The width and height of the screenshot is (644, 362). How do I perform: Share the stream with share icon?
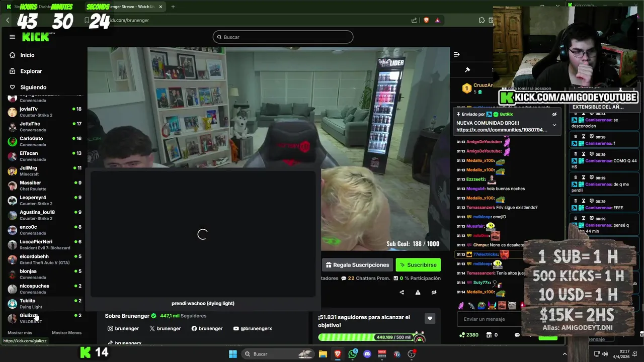pyautogui.click(x=401, y=292)
